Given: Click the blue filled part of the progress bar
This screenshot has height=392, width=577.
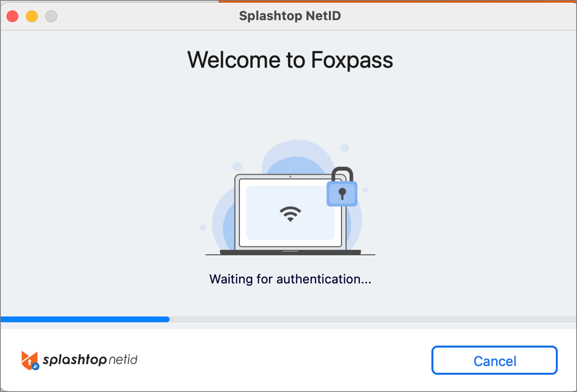Looking at the screenshot, I should [85, 319].
